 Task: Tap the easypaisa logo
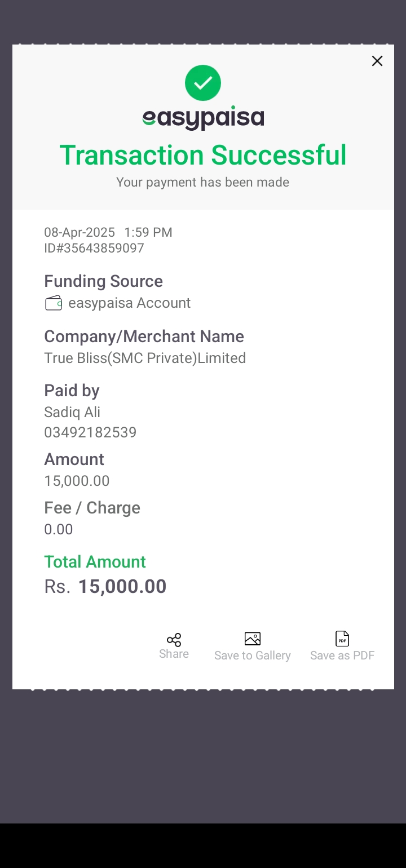pyautogui.click(x=203, y=118)
